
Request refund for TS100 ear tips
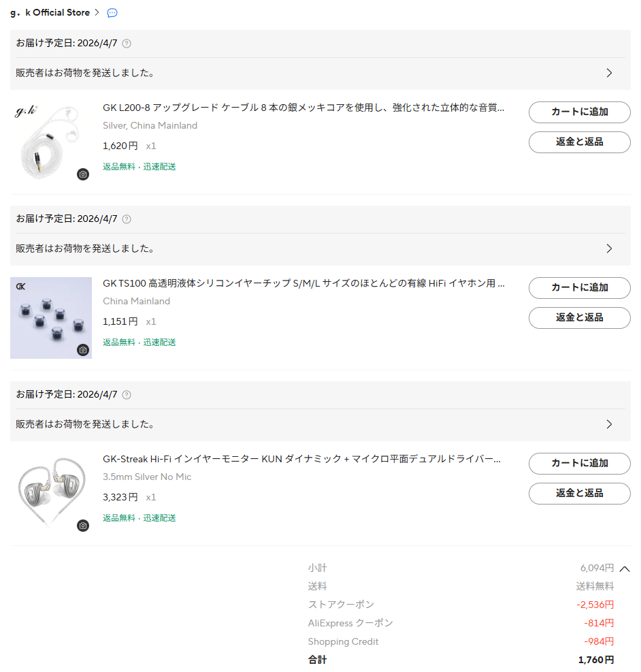point(579,318)
